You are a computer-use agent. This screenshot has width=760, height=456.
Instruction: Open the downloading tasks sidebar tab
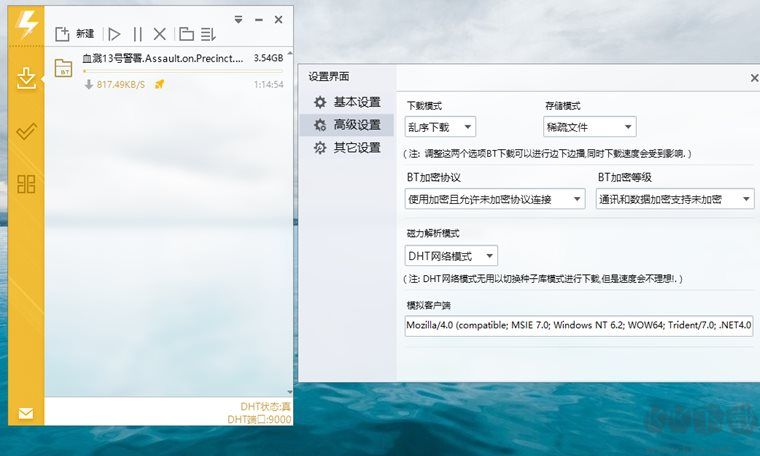coord(26,79)
